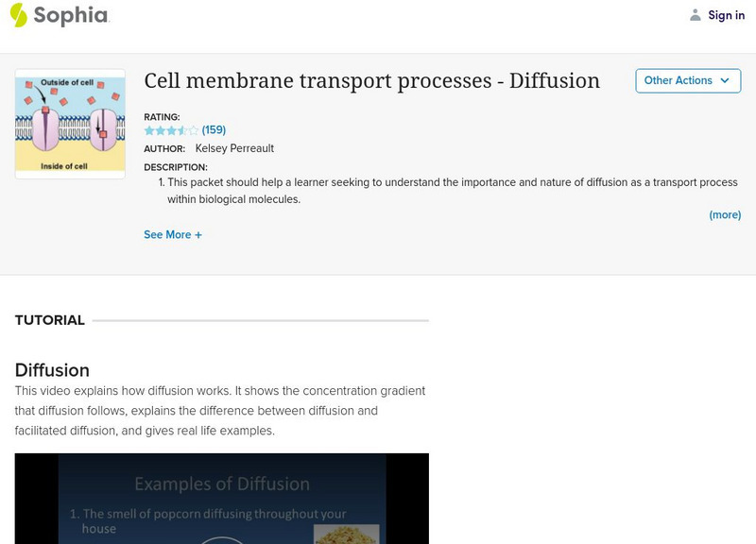
Task: Give the packet a one-star rating
Action: [149, 130]
